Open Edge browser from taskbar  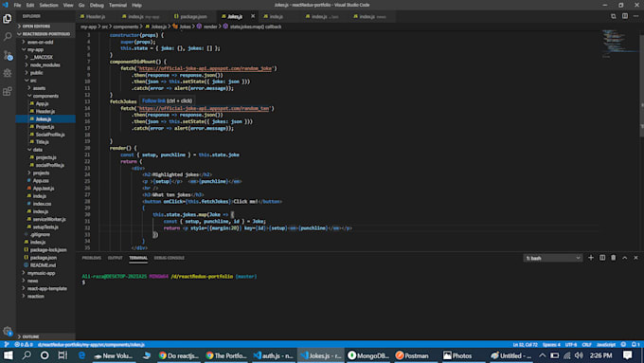[x=81, y=355]
